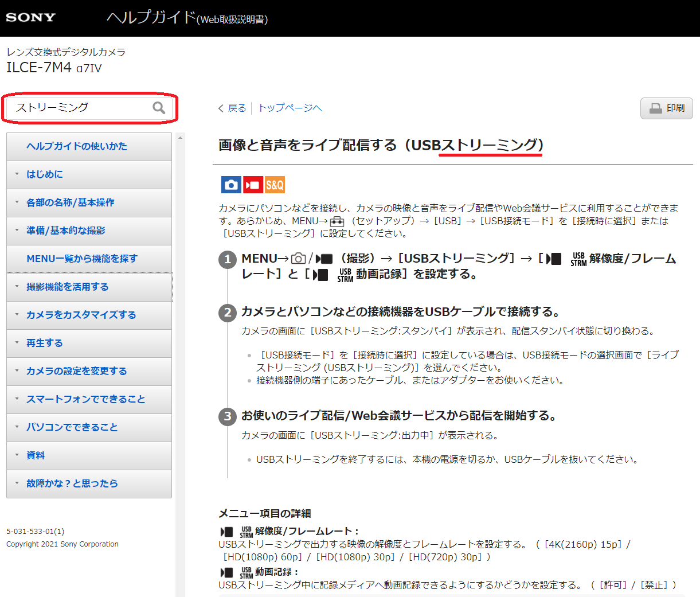Open the 故障かな？と思ったら menu item
The image size is (700, 597).
click(x=89, y=483)
